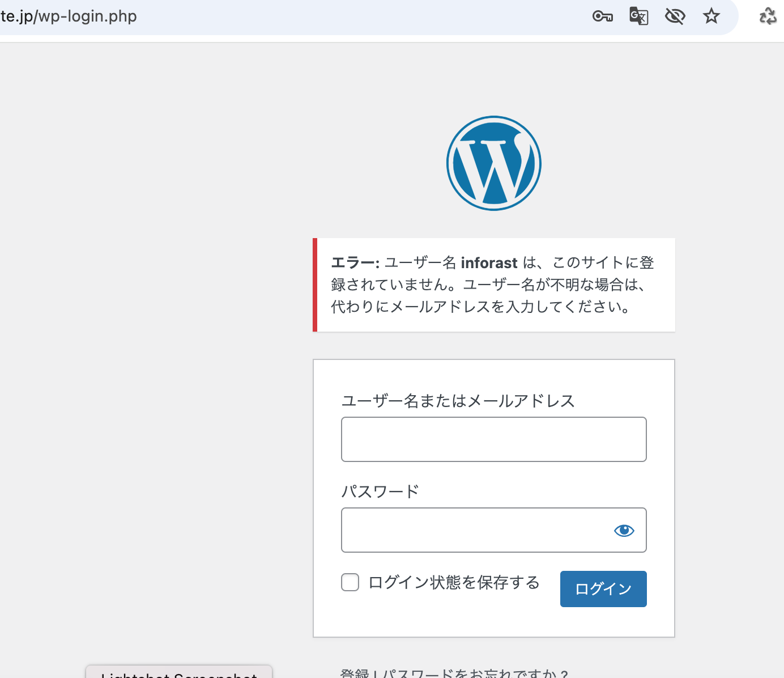The image size is (784, 678).
Task: Click the Lightshot Screenshot tooltip
Action: coord(179,672)
